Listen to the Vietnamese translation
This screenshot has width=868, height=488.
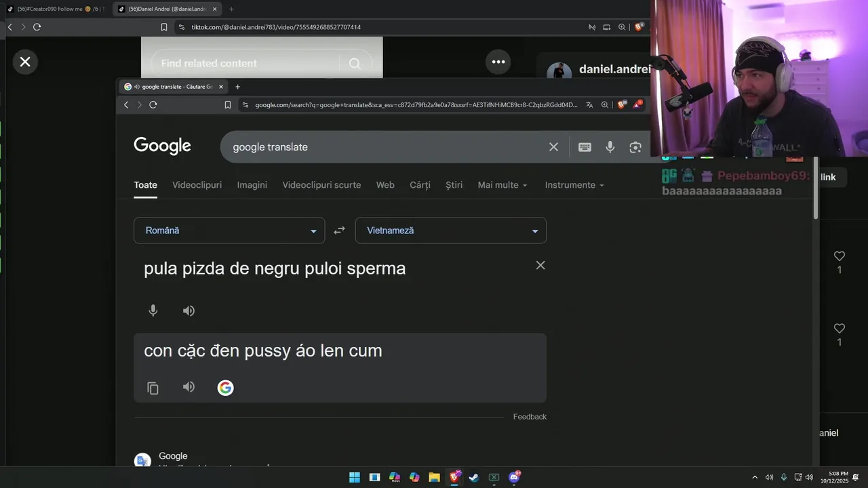coord(189,387)
